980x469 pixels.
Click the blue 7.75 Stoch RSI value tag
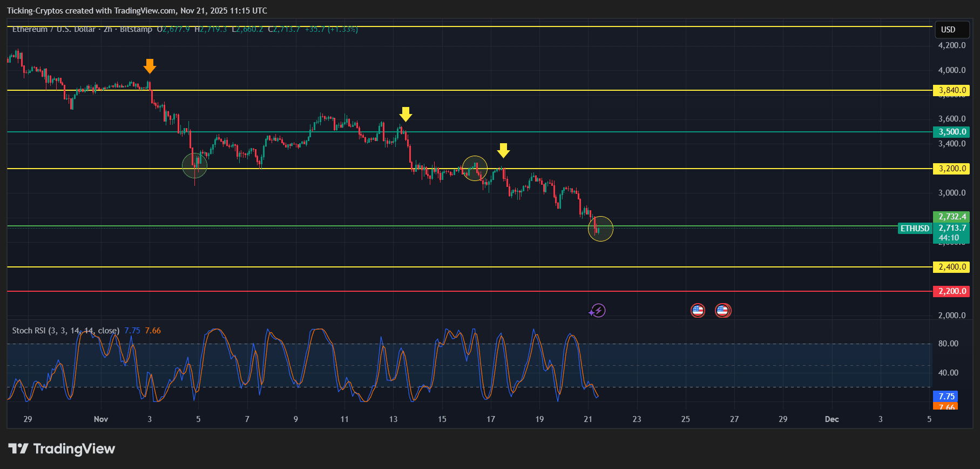point(946,396)
